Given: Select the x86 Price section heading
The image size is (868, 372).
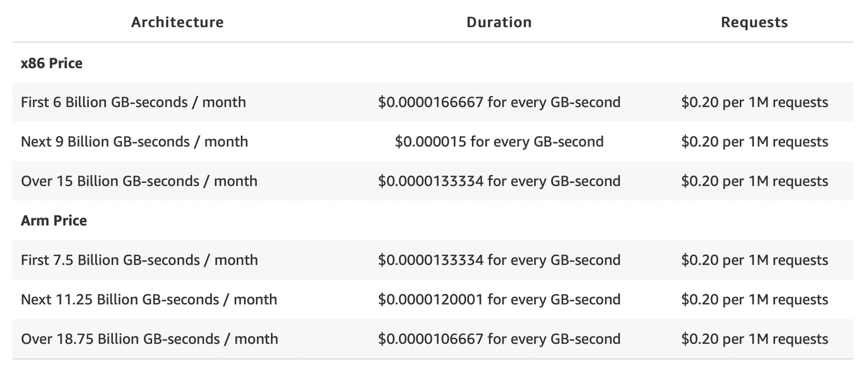Looking at the screenshot, I should [52, 63].
